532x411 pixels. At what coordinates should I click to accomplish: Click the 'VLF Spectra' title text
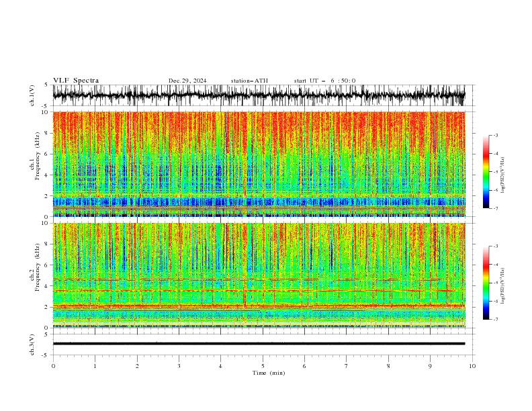76,81
